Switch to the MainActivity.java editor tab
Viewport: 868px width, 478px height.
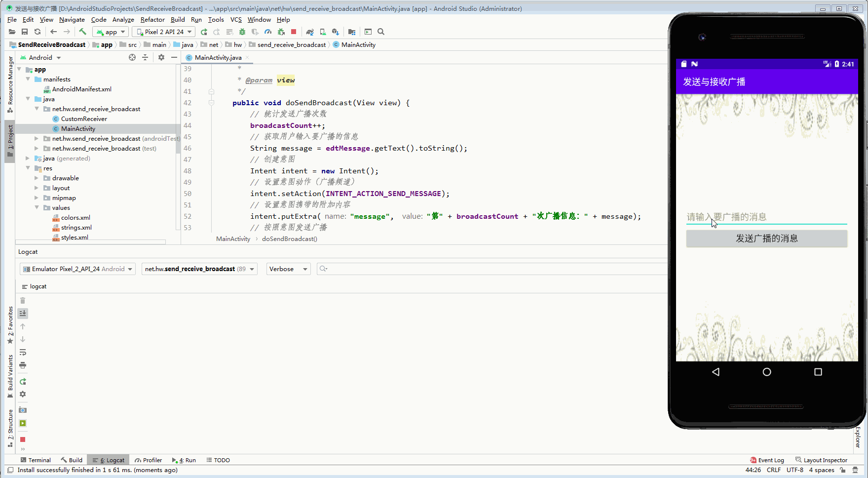coord(218,57)
